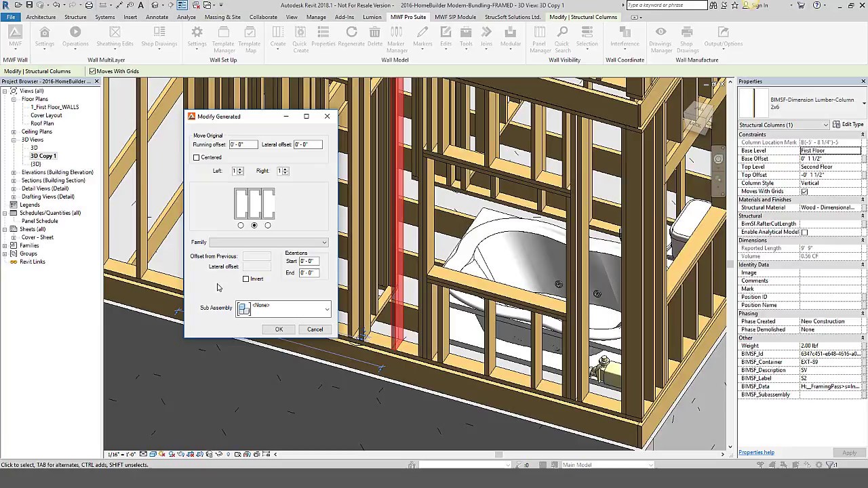Open the Structure ribbon tab
The image size is (868, 488).
(x=75, y=17)
